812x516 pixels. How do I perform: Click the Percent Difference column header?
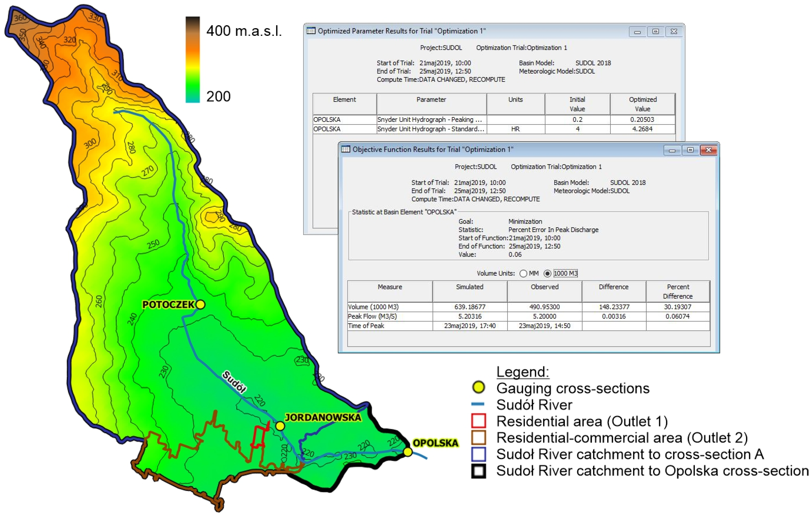[678, 291]
